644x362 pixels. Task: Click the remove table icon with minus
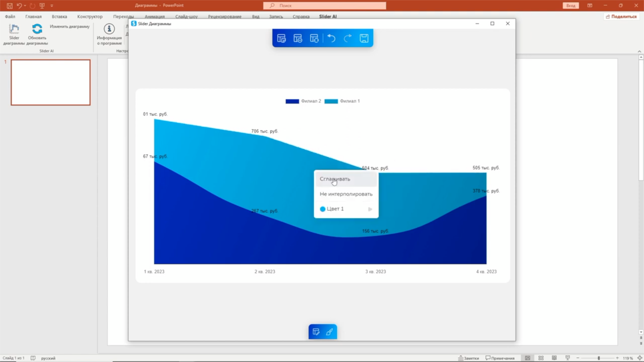[x=298, y=38]
